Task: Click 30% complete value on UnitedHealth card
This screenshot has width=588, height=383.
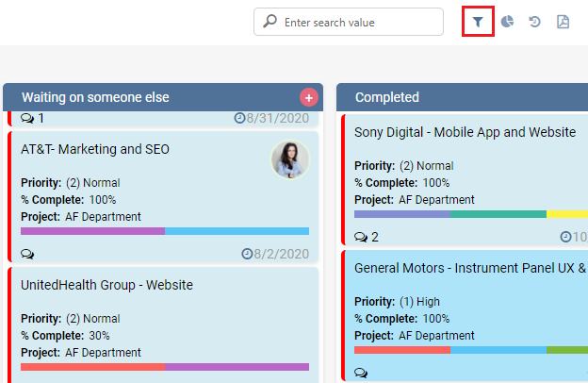Action: pyautogui.click(x=99, y=336)
